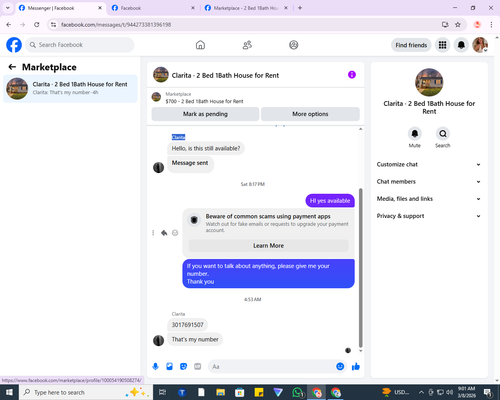Screen dimensions: 500x400
Task: Click Learn More on scam warning
Action: [x=269, y=246]
